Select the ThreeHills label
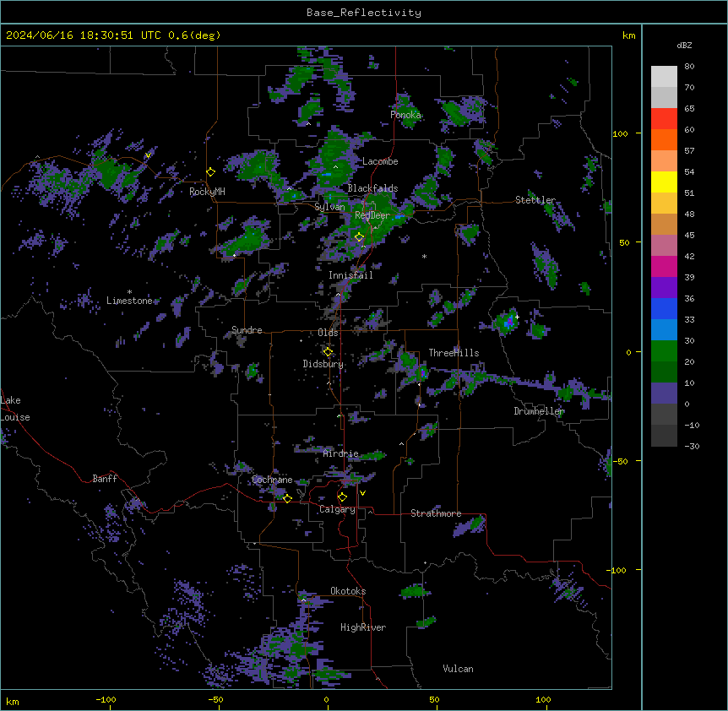This screenshot has height=711, width=728. [454, 353]
